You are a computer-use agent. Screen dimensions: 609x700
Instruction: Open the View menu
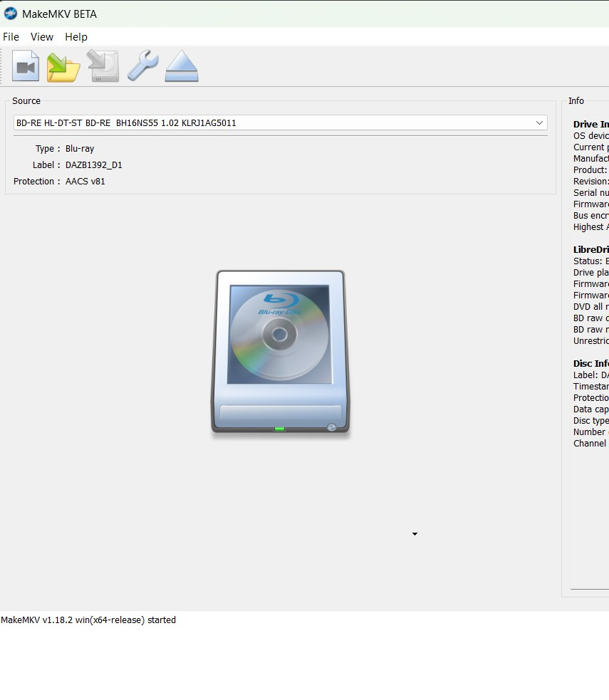(42, 37)
